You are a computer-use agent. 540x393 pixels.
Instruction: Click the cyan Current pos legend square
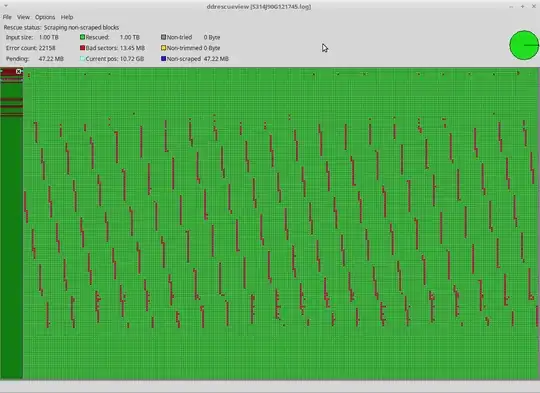[x=82, y=59]
